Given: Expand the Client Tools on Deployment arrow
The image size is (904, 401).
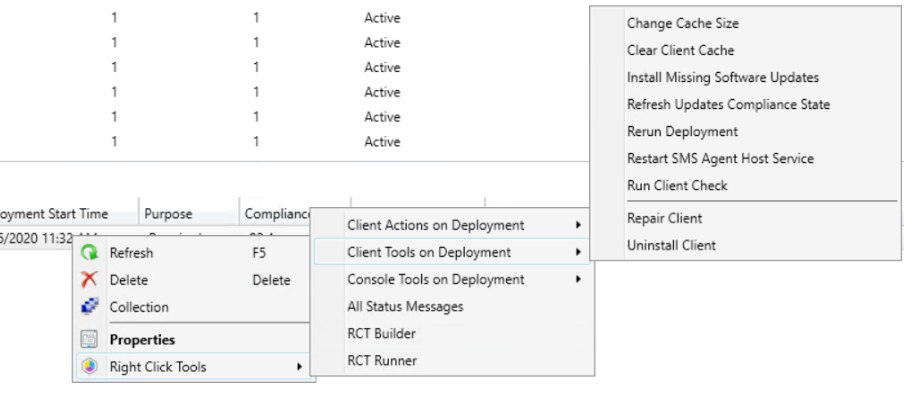Looking at the screenshot, I should [578, 252].
